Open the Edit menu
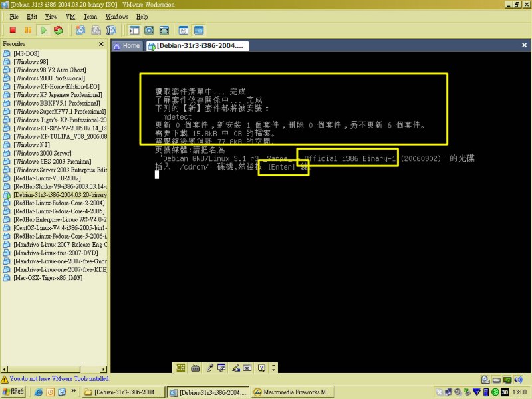This screenshot has height=399, width=532. pos(32,17)
